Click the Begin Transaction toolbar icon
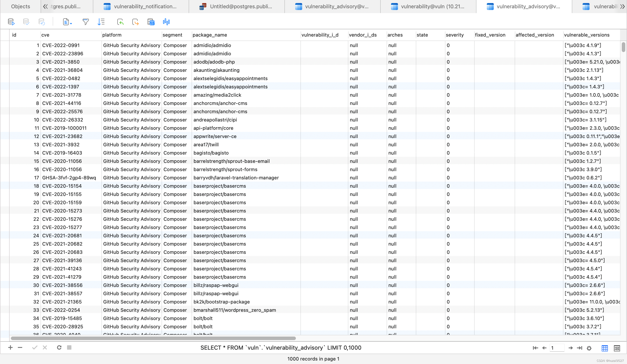The width and height of the screenshot is (627, 364). pos(11,22)
